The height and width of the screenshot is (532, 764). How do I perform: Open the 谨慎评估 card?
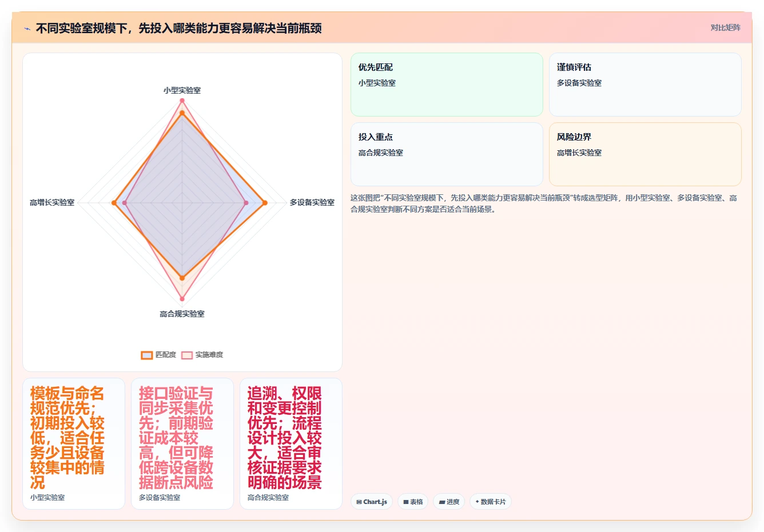point(645,85)
